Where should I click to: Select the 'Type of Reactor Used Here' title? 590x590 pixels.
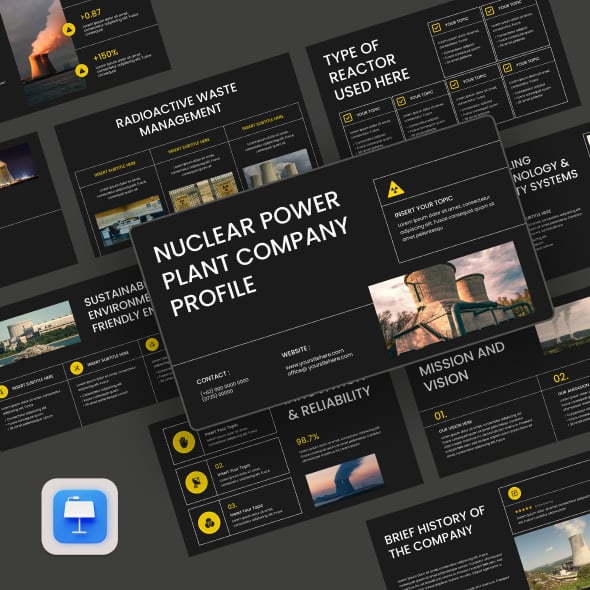click(366, 71)
